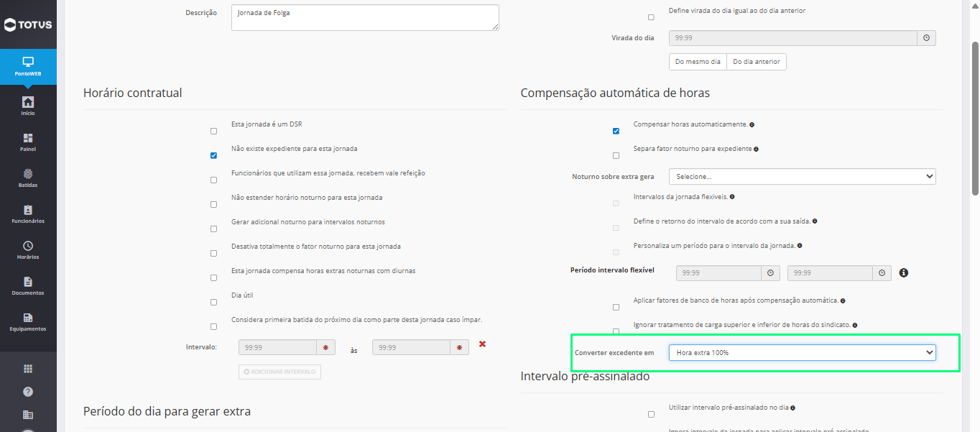Check Não estender horário noturno
Screen dimensions: 980x432
pyautogui.click(x=213, y=204)
